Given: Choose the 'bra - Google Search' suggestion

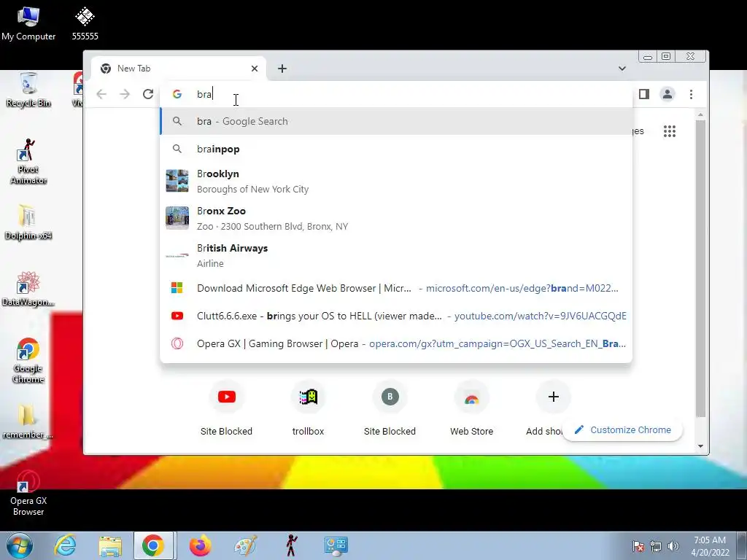Looking at the screenshot, I should point(396,121).
